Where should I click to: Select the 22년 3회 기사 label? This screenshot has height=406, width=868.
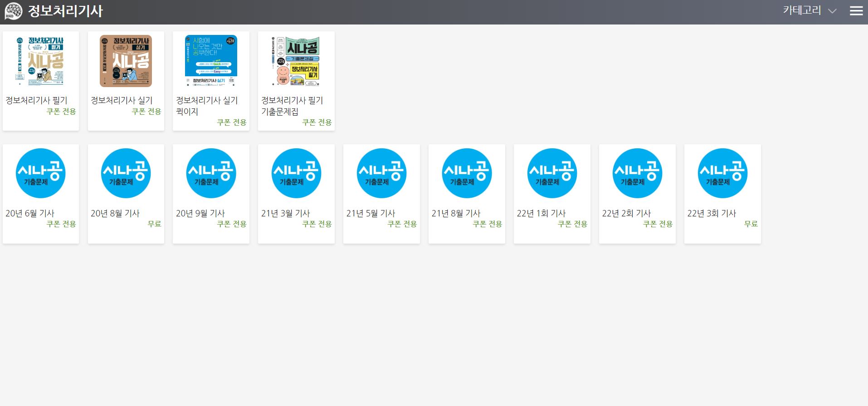(x=712, y=213)
